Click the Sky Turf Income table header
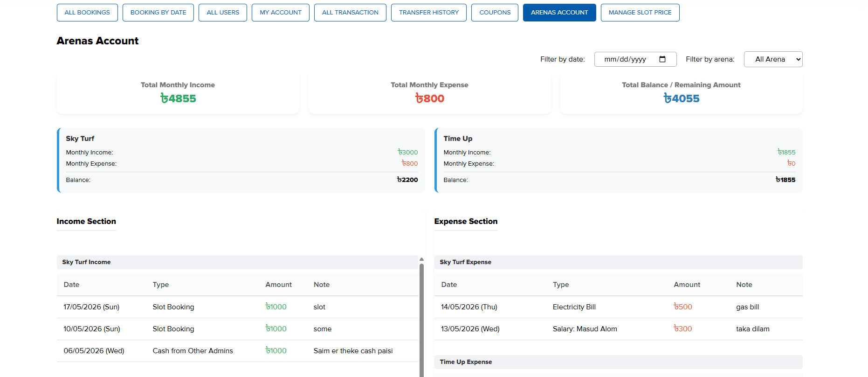The width and height of the screenshot is (868, 377). click(x=237, y=262)
